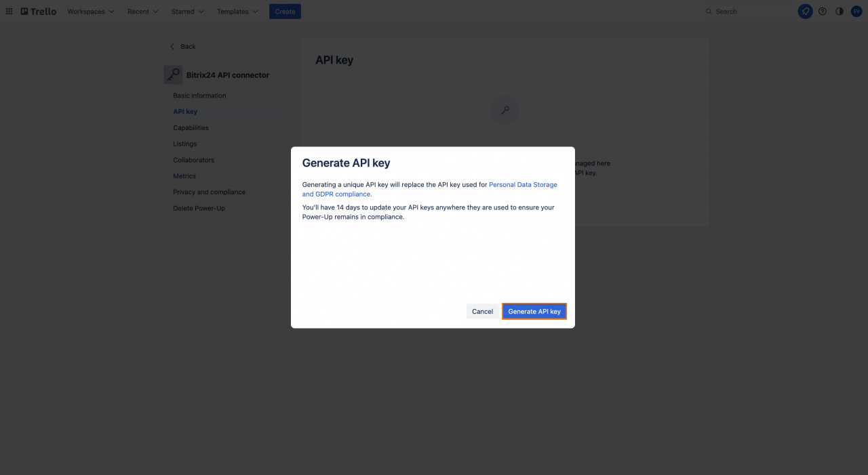Click inside the Search field
The height and width of the screenshot is (475, 868).
coord(746,12)
